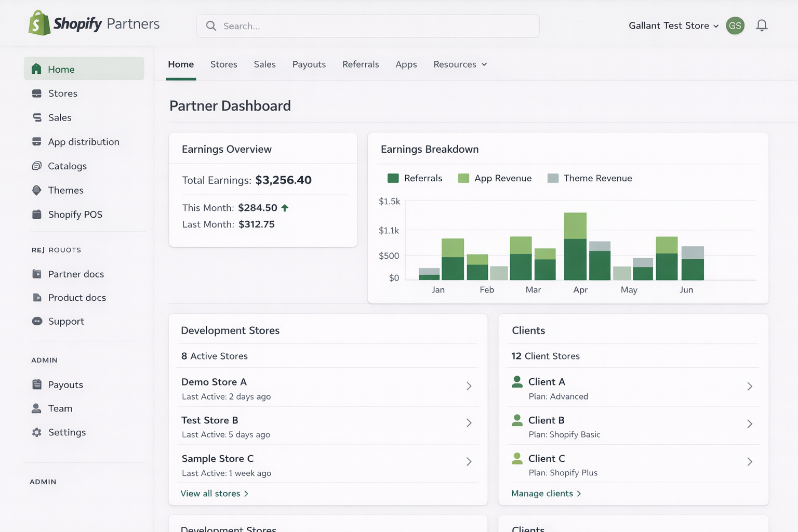
Task: Click the Support chat icon
Action: pyautogui.click(x=37, y=321)
